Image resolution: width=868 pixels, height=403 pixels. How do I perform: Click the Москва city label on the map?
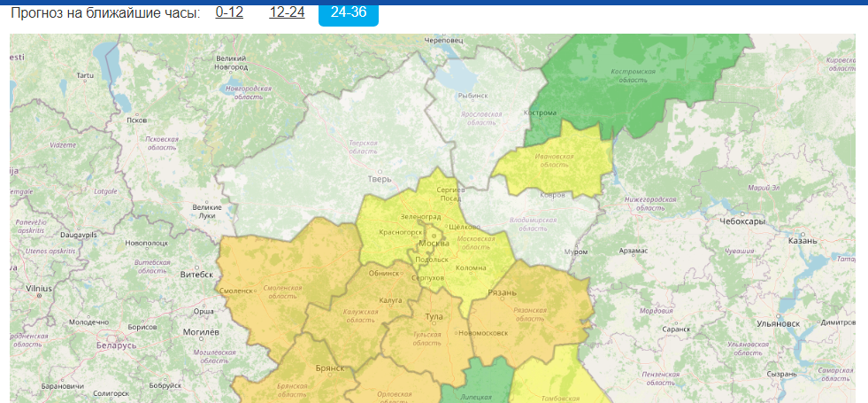pyautogui.click(x=434, y=244)
